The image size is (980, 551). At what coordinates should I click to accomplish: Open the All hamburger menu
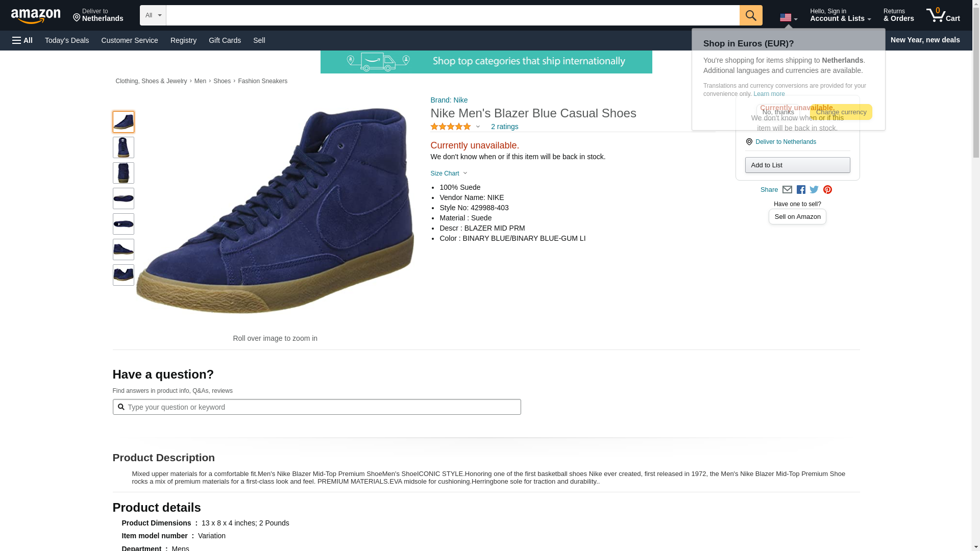22,40
